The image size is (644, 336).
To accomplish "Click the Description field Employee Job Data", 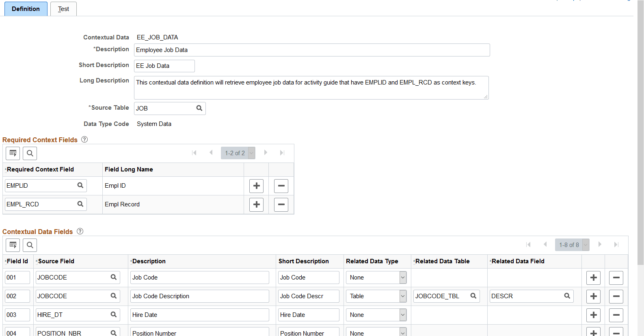I will 312,50.
